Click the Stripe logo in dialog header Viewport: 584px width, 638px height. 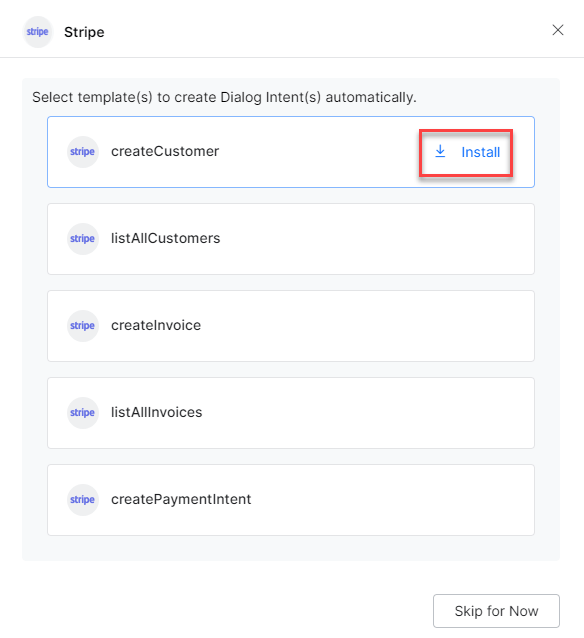tap(37, 32)
